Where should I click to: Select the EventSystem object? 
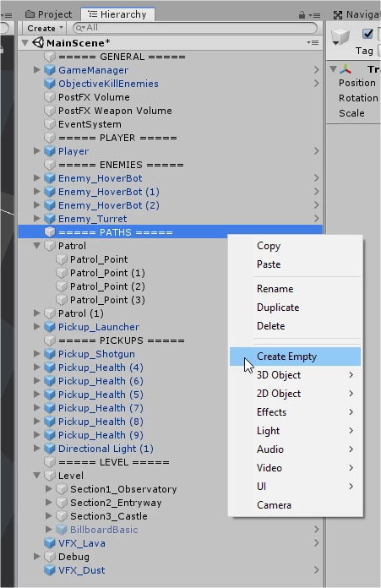click(90, 124)
